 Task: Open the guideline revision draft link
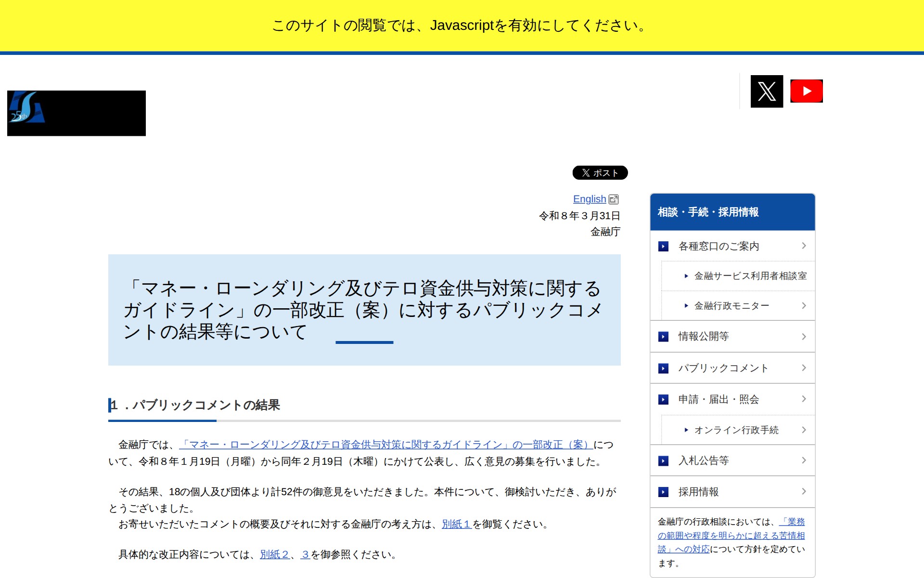(x=385, y=445)
